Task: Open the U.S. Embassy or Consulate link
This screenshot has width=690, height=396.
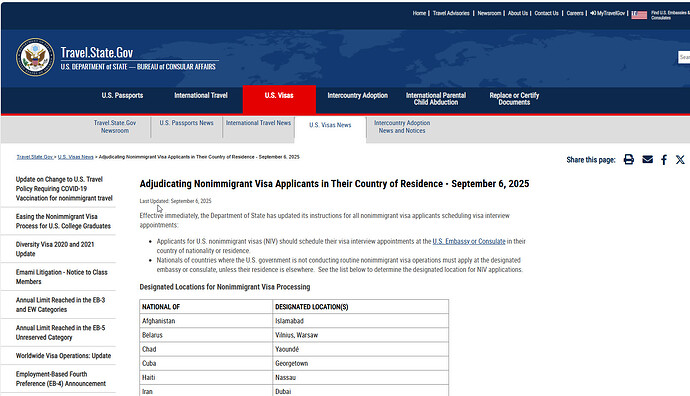Action: pyautogui.click(x=469, y=242)
